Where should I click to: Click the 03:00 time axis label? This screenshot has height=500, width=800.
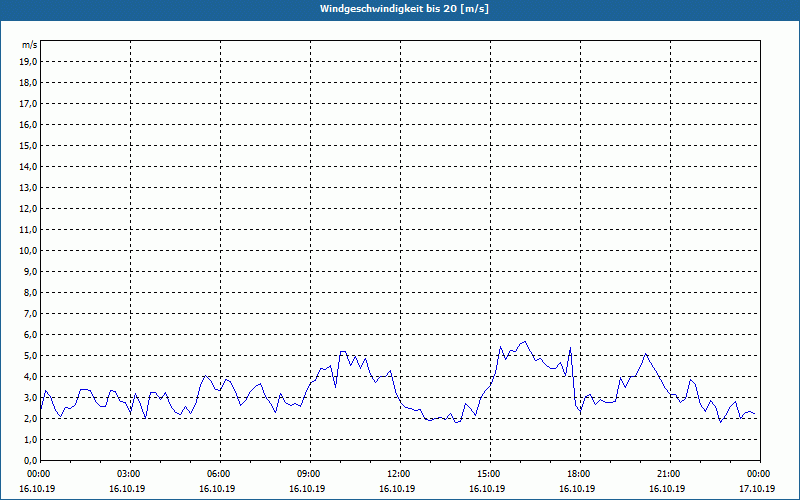(131, 474)
